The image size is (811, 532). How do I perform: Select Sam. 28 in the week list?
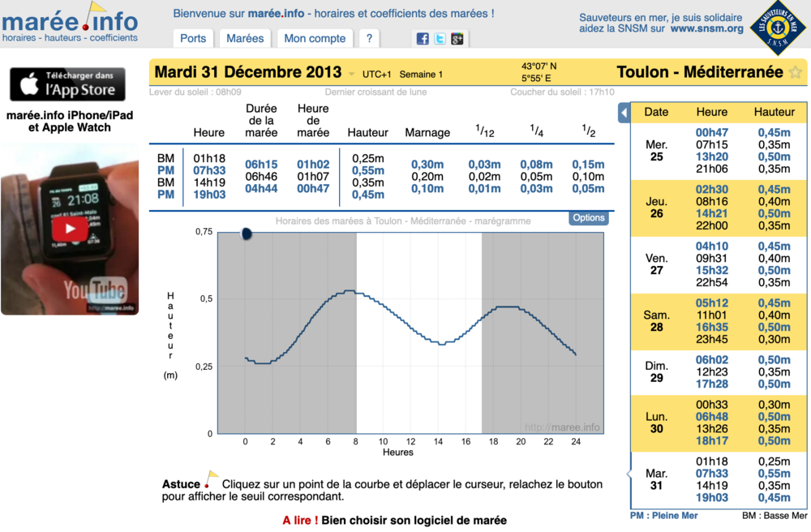[656, 321]
